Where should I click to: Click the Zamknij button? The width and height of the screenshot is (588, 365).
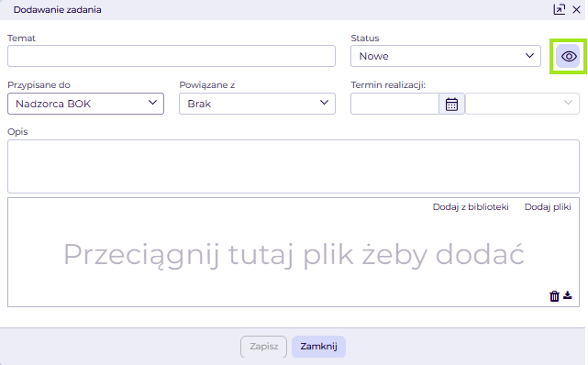click(x=318, y=347)
